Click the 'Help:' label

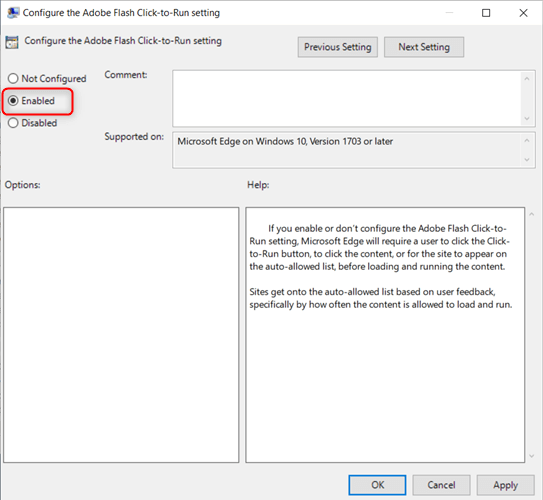(x=258, y=185)
